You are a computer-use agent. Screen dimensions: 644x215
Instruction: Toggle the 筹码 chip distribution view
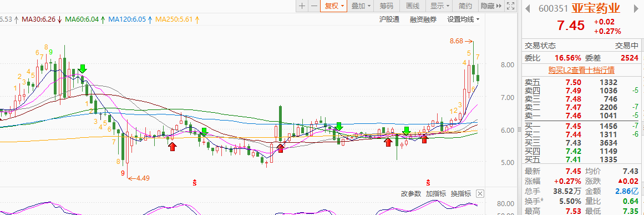click(x=387, y=6)
